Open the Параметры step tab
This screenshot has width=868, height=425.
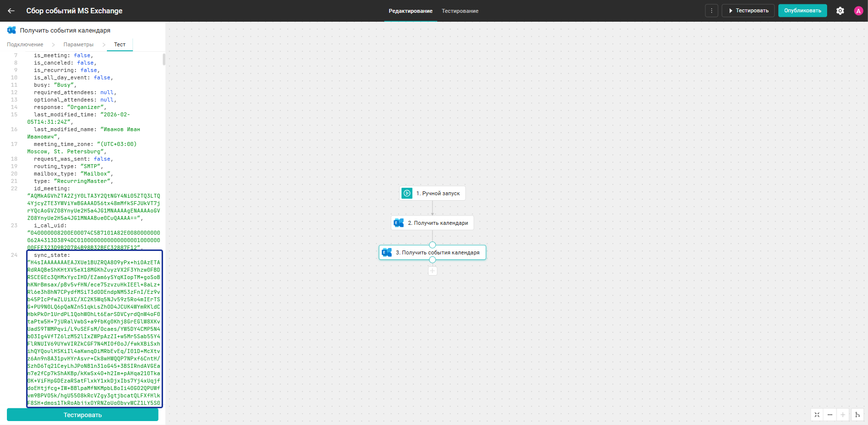(78, 44)
